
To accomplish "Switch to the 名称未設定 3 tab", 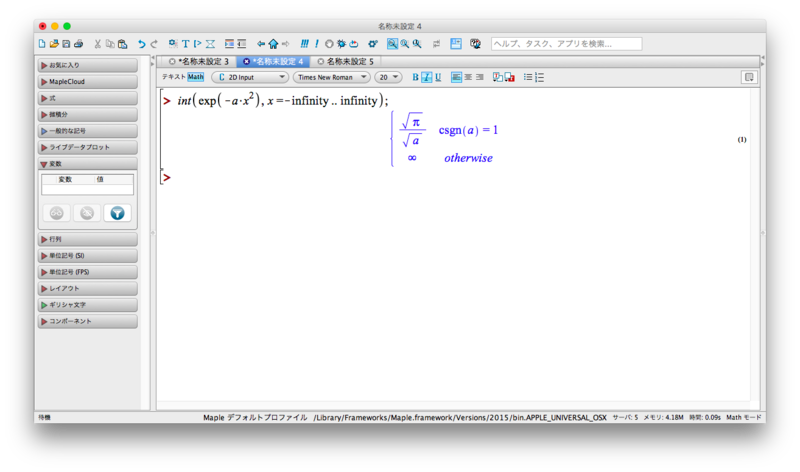I will click(x=205, y=61).
